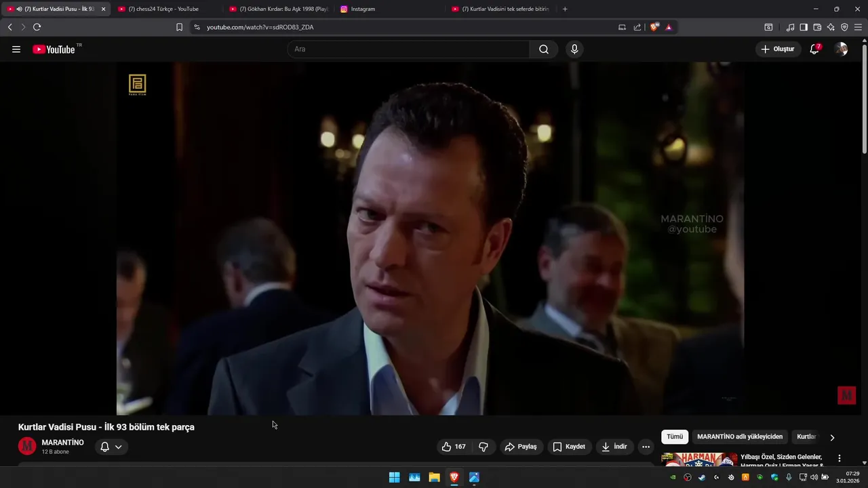Switch to Kurtlar Vadisini tek seferde tab
Screen dimensions: 868x488
click(500, 9)
